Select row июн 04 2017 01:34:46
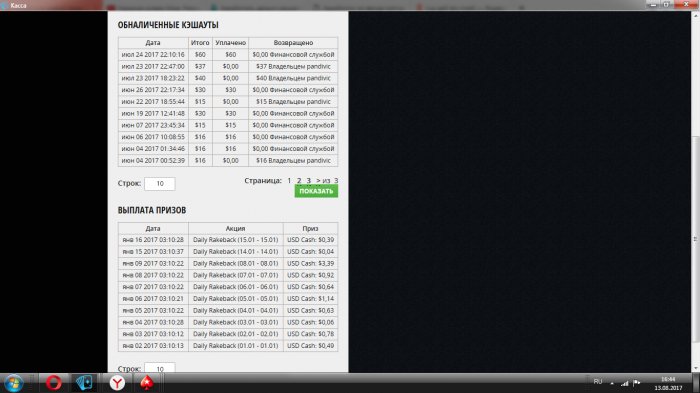 click(x=228, y=149)
